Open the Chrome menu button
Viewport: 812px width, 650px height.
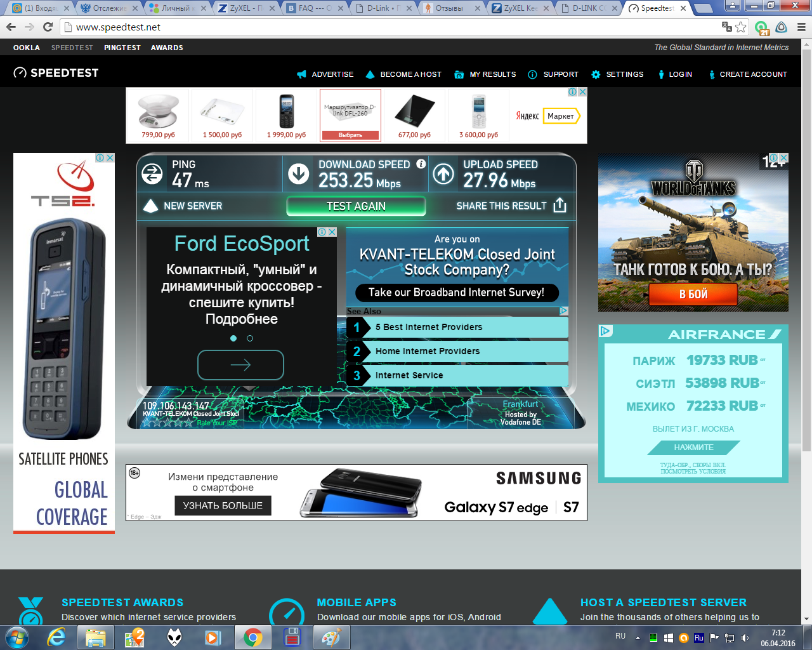[801, 27]
